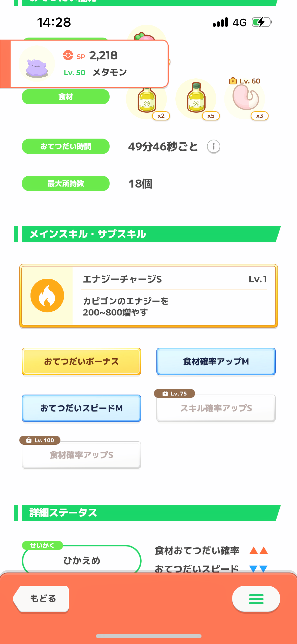
Task: Tap the battery charging indicator in status bar
Action: 262,22
